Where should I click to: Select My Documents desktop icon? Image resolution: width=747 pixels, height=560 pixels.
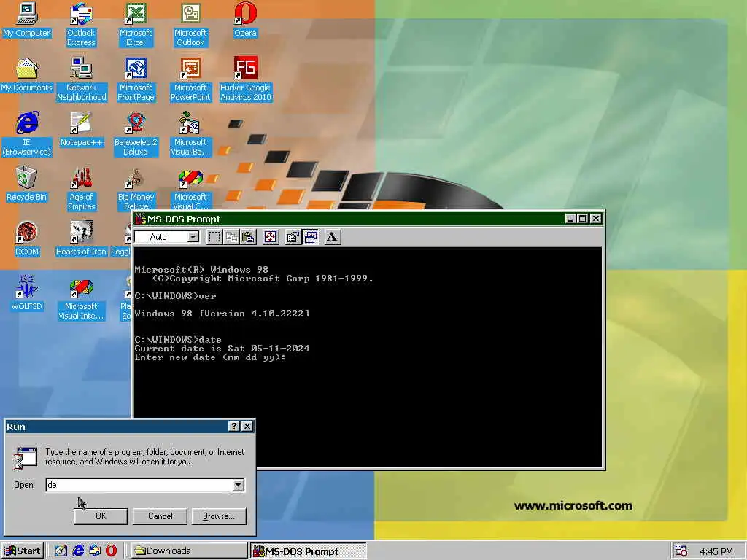[x=27, y=75]
